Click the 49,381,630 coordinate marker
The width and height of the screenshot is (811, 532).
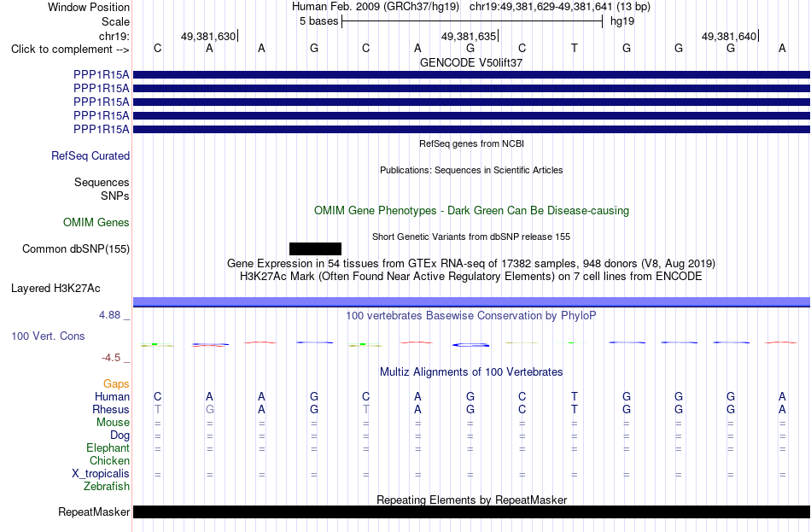[x=208, y=36]
